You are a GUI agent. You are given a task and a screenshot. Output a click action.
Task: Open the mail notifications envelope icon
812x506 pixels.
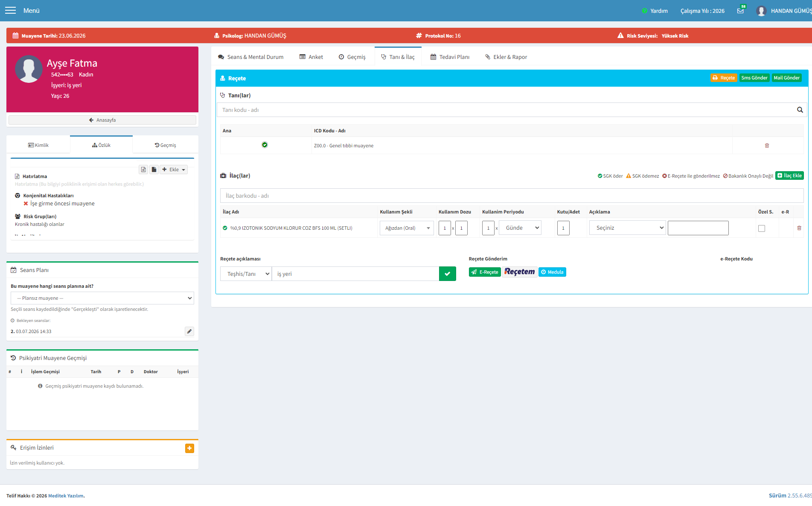[740, 11]
